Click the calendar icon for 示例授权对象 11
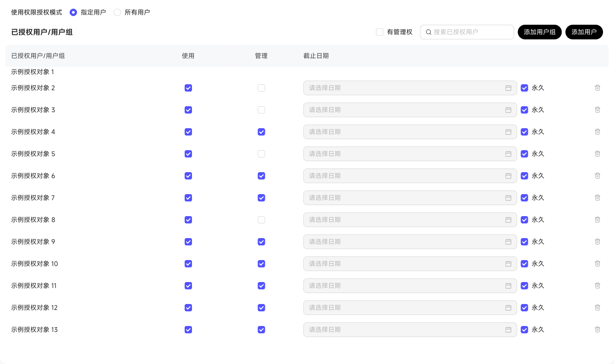This screenshot has height=364, width=614. coord(508,286)
